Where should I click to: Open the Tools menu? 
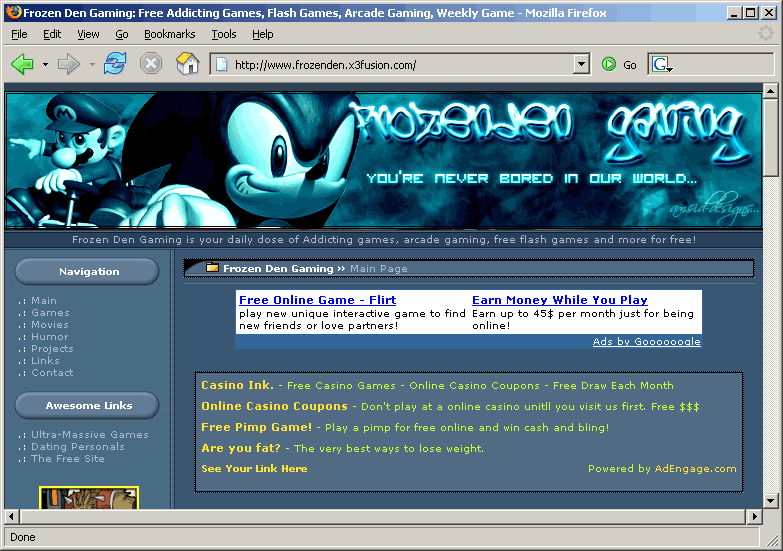(x=224, y=34)
